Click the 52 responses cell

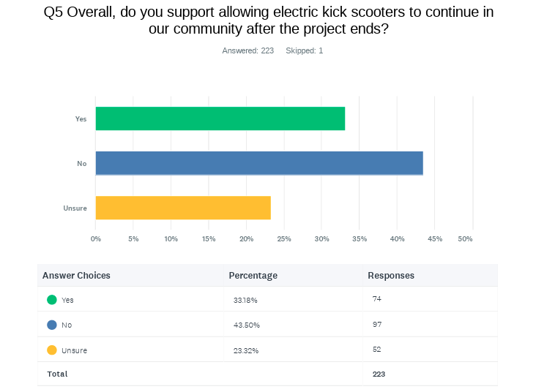377,349
